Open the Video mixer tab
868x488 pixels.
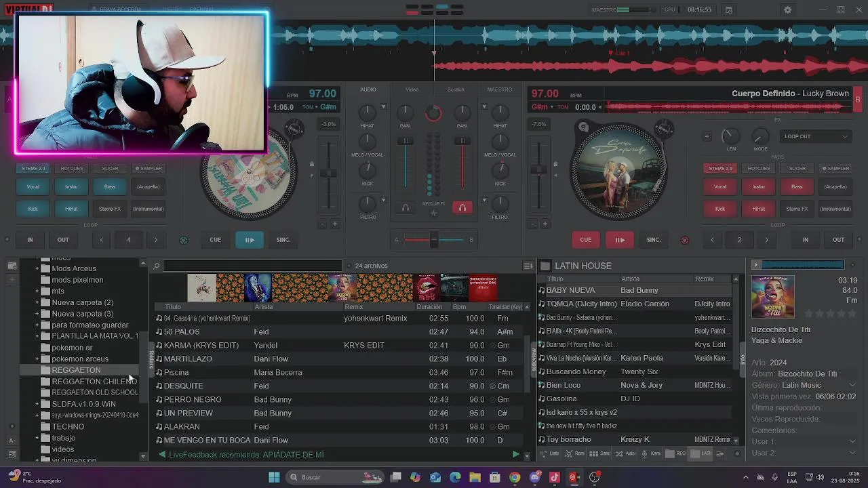(412, 89)
